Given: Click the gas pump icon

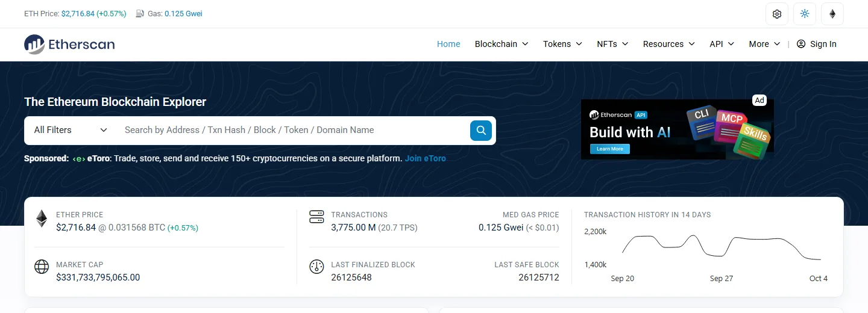Looking at the screenshot, I should [140, 14].
